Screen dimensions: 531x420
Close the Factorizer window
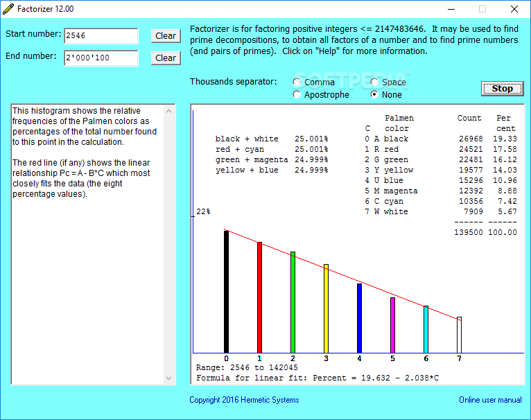514,9
